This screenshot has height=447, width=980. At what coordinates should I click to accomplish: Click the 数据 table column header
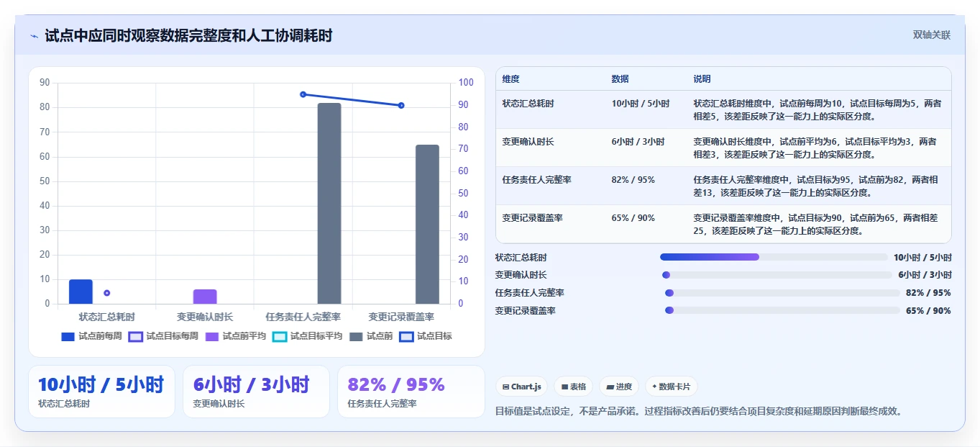(620, 79)
